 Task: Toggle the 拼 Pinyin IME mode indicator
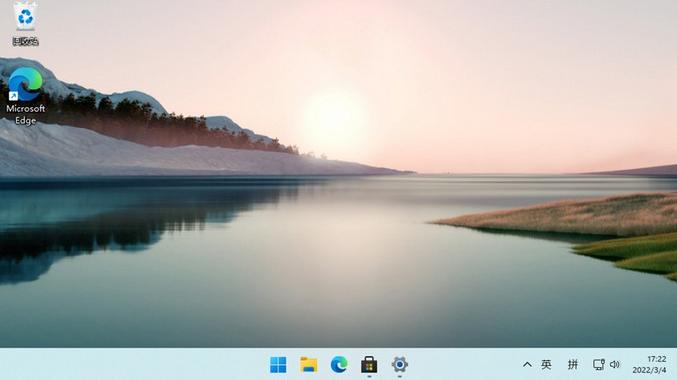coord(573,365)
